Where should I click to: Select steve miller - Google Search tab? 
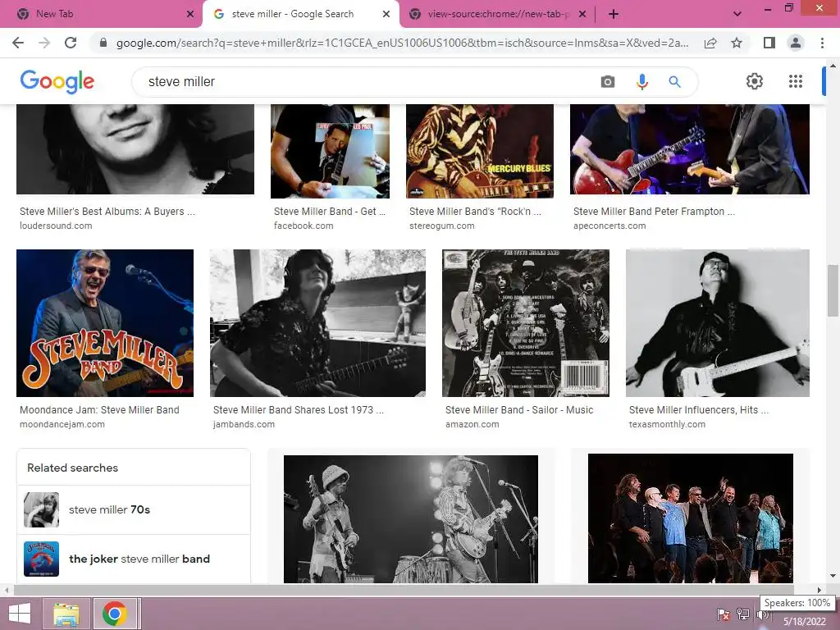300,15
